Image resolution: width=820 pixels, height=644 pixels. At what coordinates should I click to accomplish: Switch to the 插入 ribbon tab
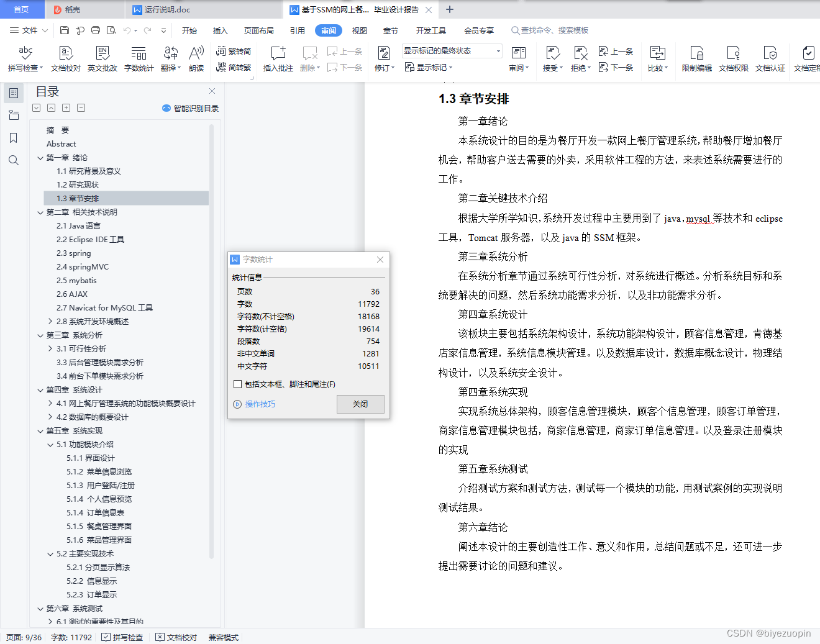coord(221,30)
